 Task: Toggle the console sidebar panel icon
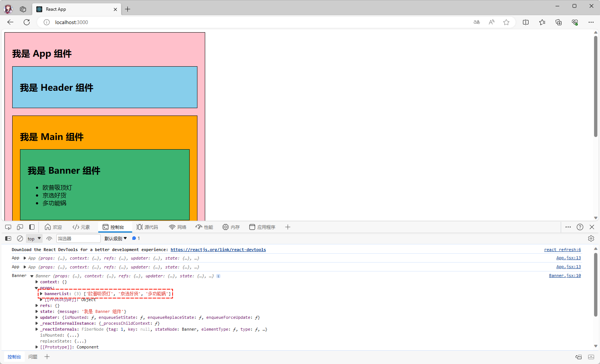(8, 238)
